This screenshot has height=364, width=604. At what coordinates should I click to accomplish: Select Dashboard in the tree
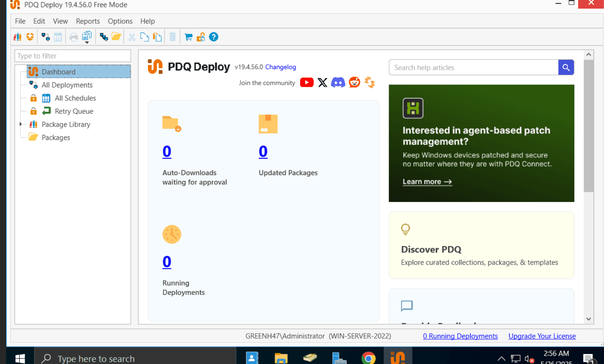click(78, 72)
